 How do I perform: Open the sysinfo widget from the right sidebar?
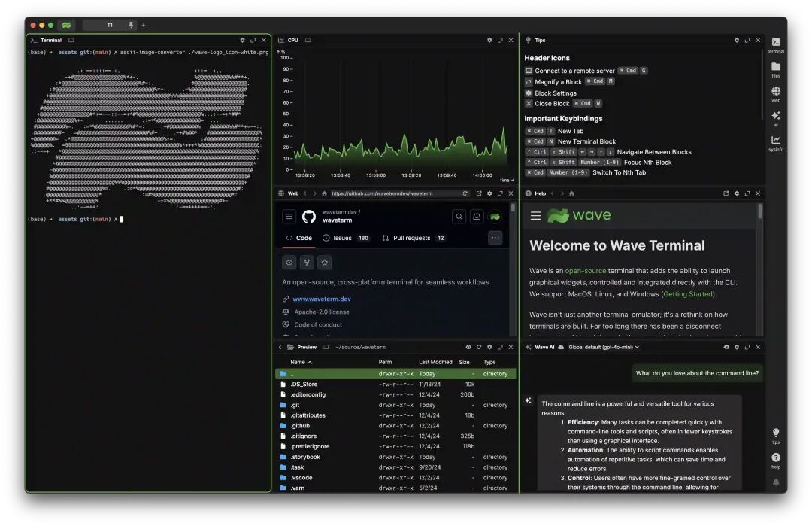coord(777,140)
